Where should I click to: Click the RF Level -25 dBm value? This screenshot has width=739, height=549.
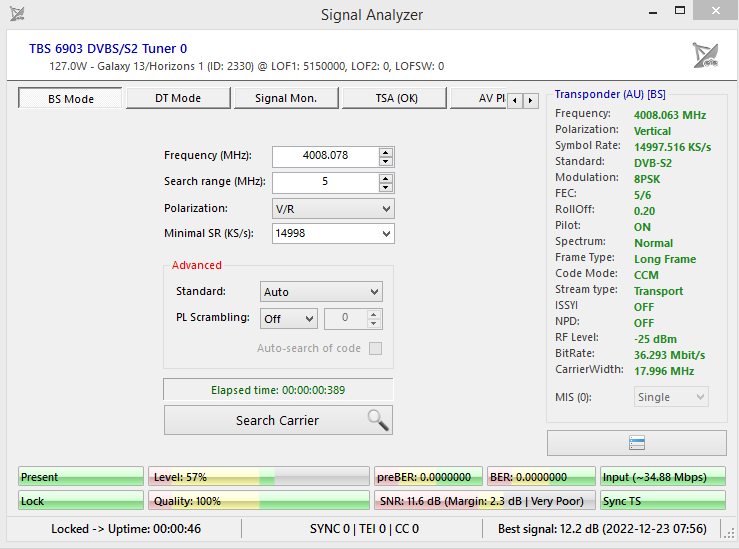[655, 339]
